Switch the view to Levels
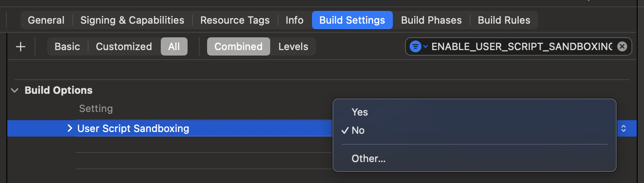The image size is (644, 183). pyautogui.click(x=293, y=46)
